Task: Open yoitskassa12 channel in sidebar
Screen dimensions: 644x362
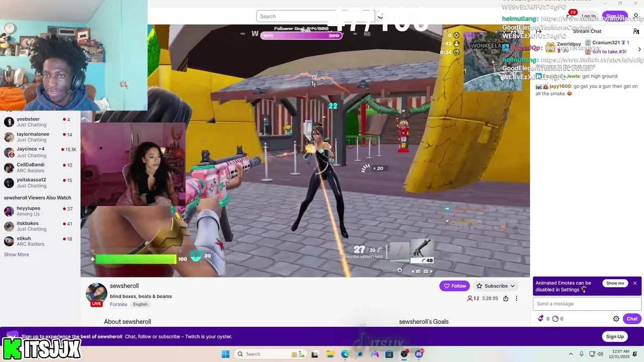Action: point(40,183)
